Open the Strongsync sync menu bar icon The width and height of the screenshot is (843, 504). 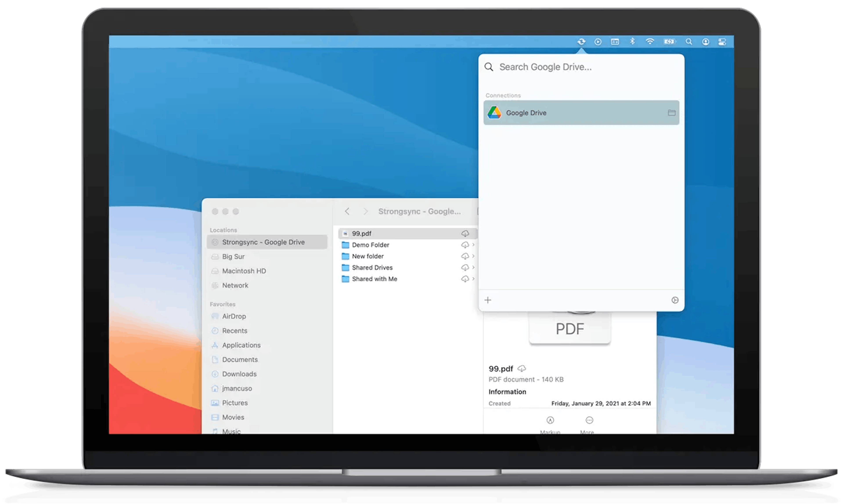click(581, 41)
